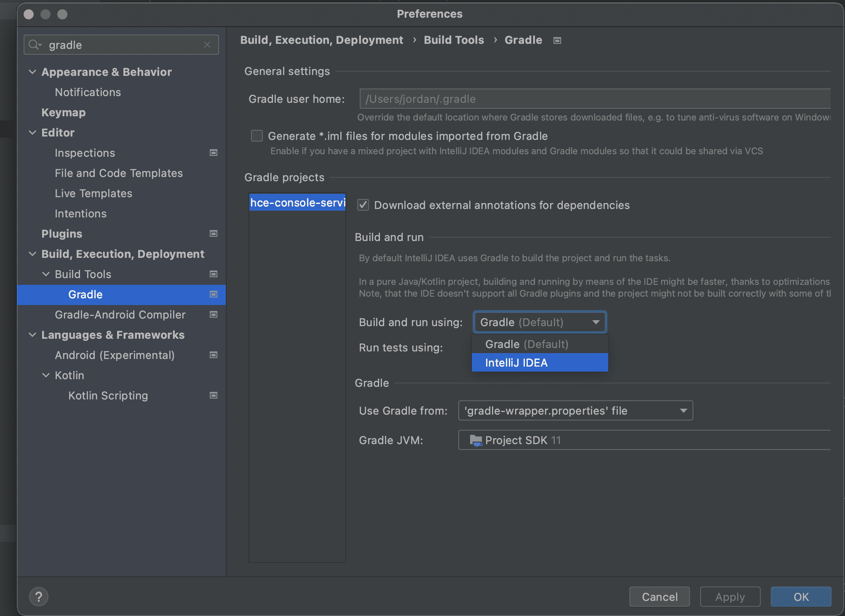Click the project-level icon beside Build Tools
This screenshot has height=616, width=845.
pyautogui.click(x=214, y=274)
